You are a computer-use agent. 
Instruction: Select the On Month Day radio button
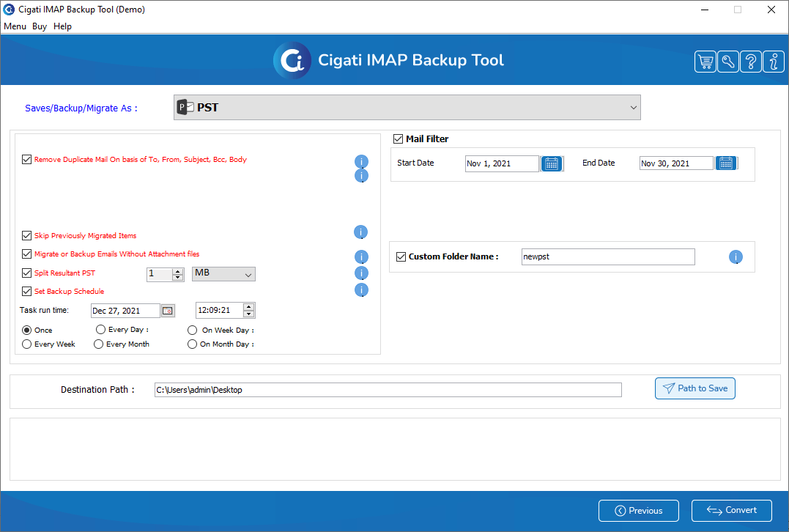point(192,344)
